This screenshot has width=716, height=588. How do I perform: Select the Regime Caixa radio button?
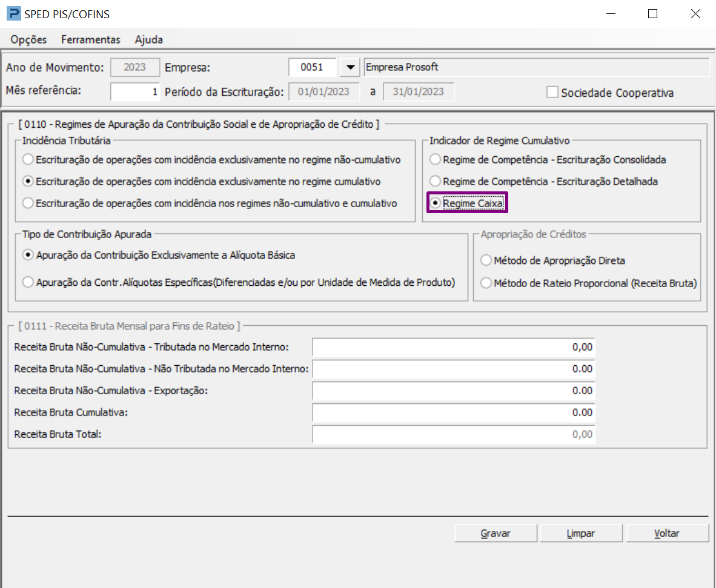click(435, 203)
